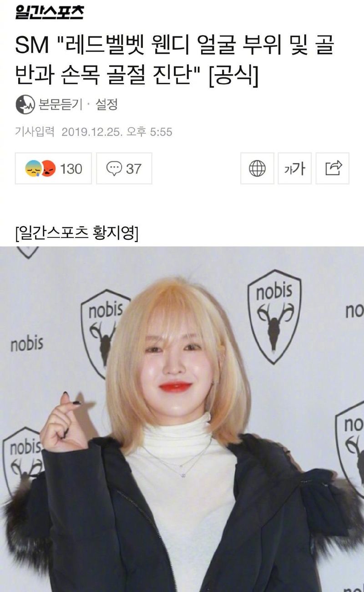Tap the [공식] tag in the headline
The width and height of the screenshot is (364, 592).
[x=233, y=74]
